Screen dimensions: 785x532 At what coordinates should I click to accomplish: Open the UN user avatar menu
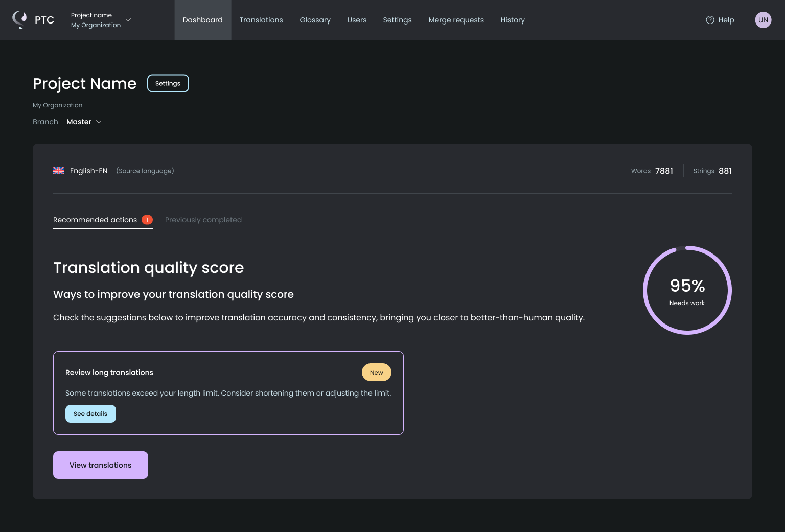pyautogui.click(x=763, y=20)
